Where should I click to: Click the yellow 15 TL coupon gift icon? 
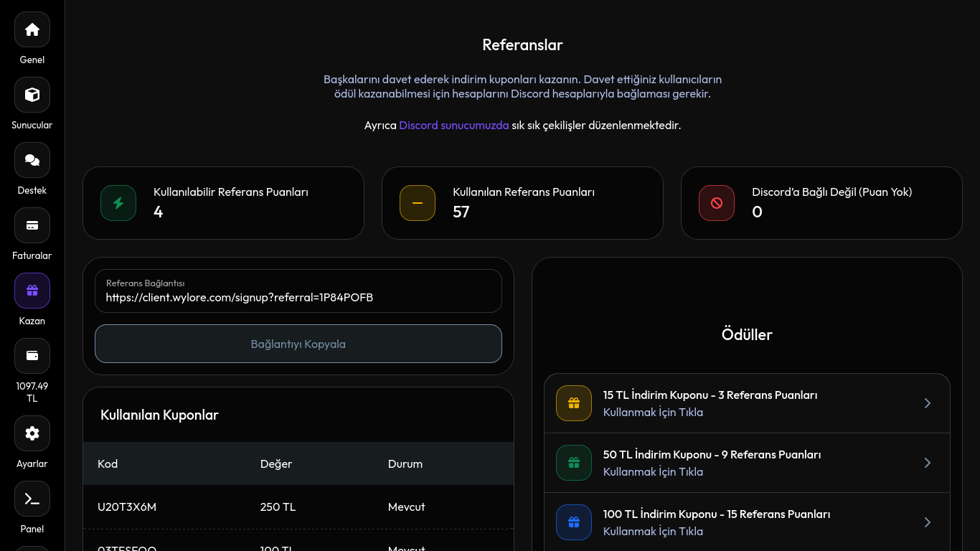[x=573, y=403]
